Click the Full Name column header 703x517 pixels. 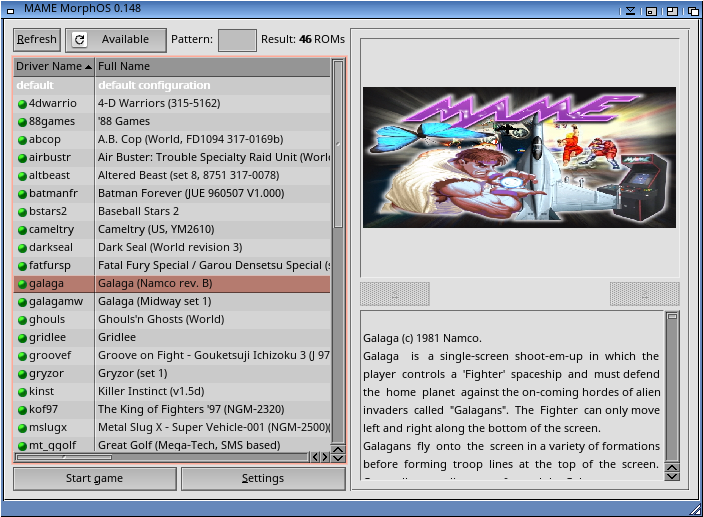click(x=210, y=67)
